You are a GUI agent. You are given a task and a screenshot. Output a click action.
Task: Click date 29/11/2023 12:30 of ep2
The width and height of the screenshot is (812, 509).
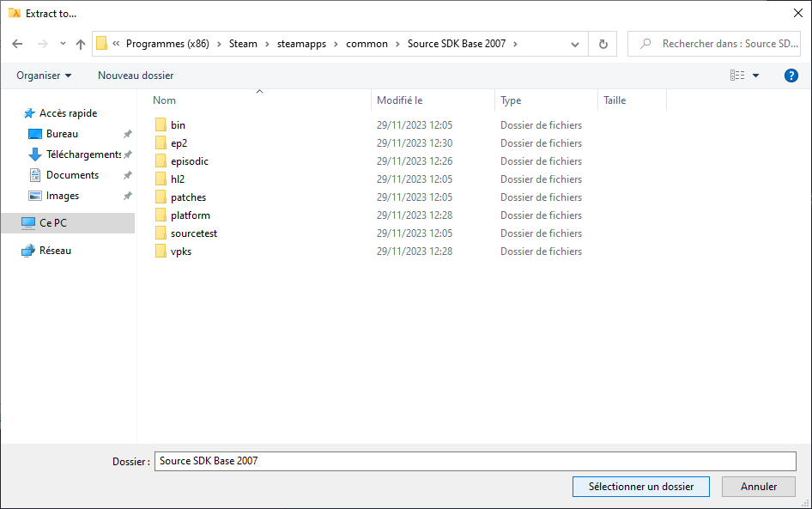click(x=415, y=143)
